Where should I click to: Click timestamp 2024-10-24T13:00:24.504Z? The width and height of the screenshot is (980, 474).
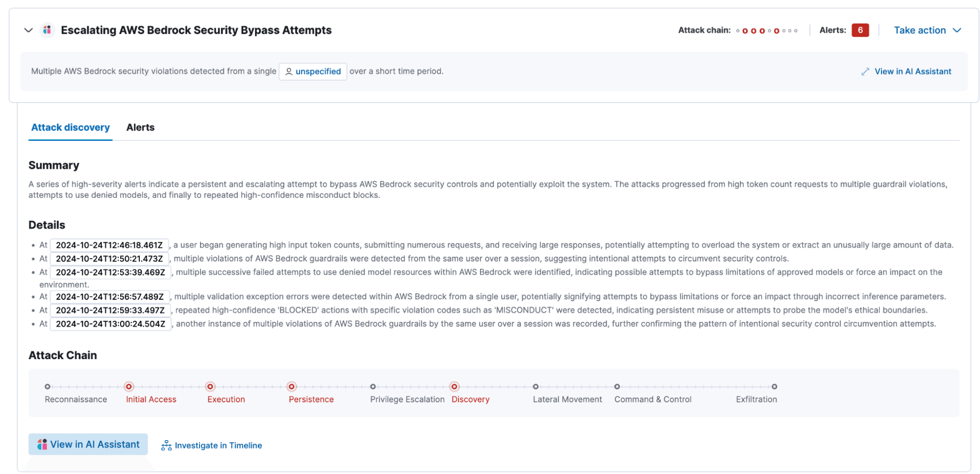coord(111,324)
